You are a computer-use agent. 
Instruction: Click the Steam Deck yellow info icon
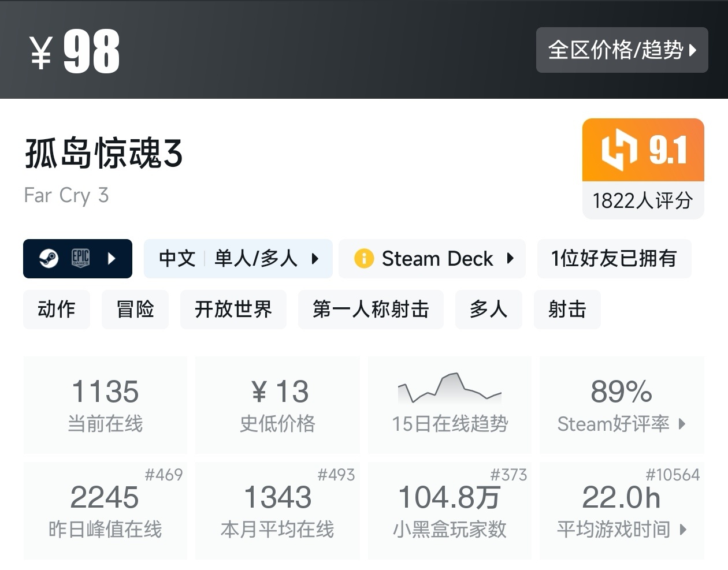(364, 258)
